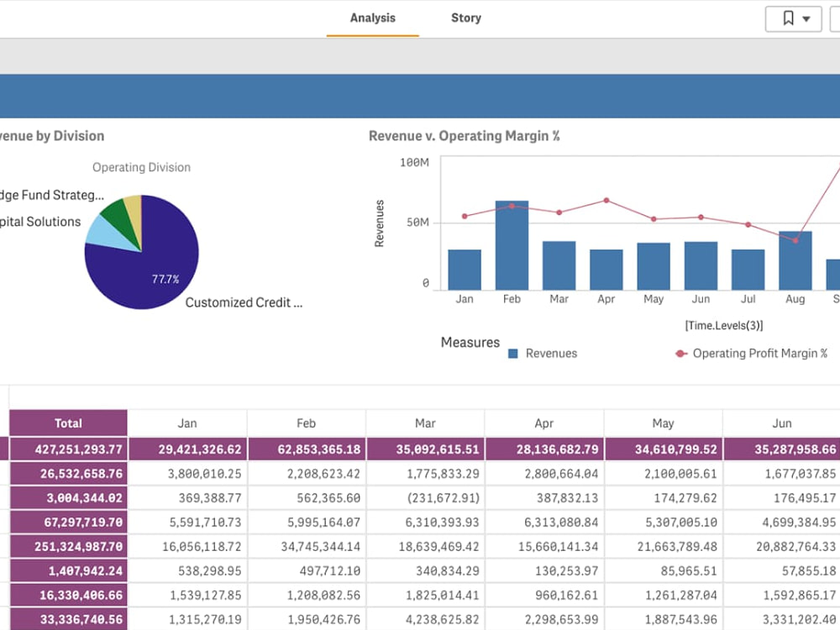Click the Customized Credit pie label
This screenshot has height=630, width=840.
(x=244, y=302)
